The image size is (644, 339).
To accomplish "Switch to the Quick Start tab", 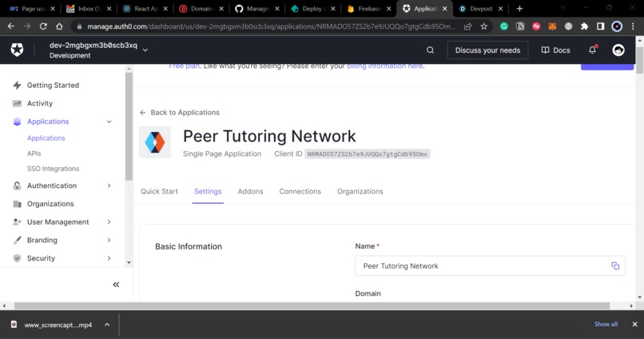I will pyautogui.click(x=159, y=191).
